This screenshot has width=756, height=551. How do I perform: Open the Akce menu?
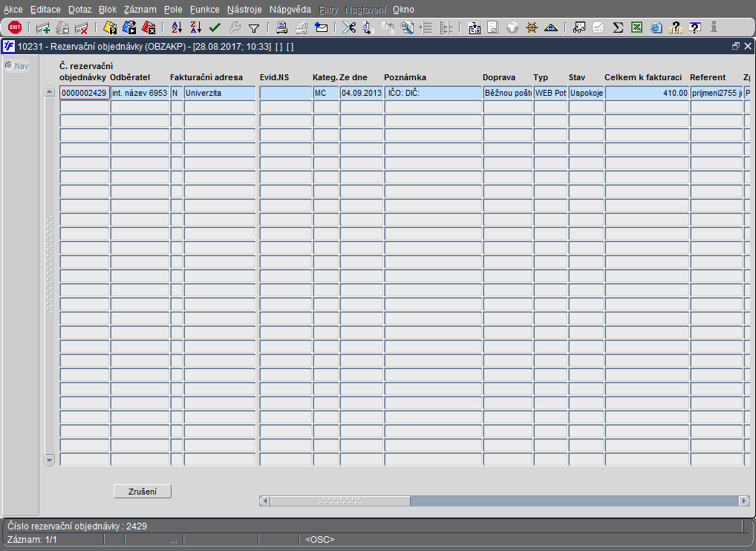13,10
